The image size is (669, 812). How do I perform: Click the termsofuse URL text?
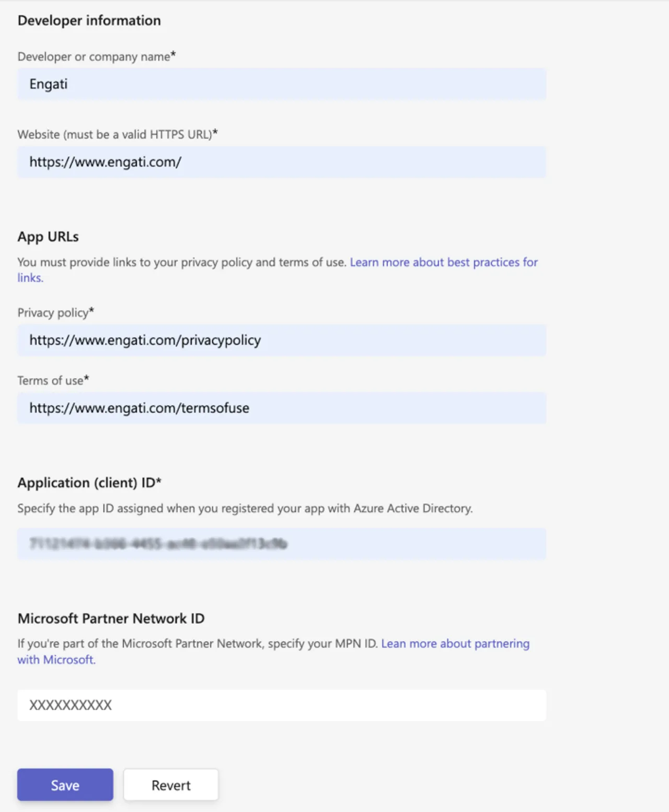click(140, 408)
